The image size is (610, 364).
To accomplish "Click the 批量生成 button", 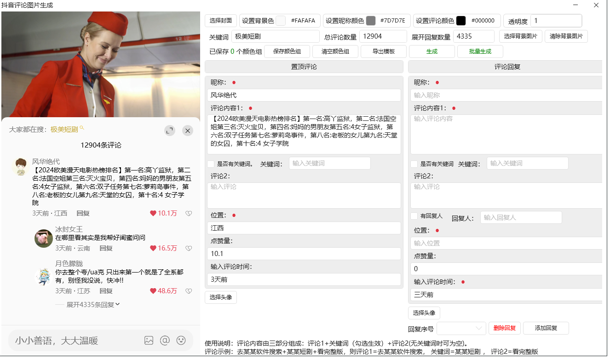I will coord(480,51).
